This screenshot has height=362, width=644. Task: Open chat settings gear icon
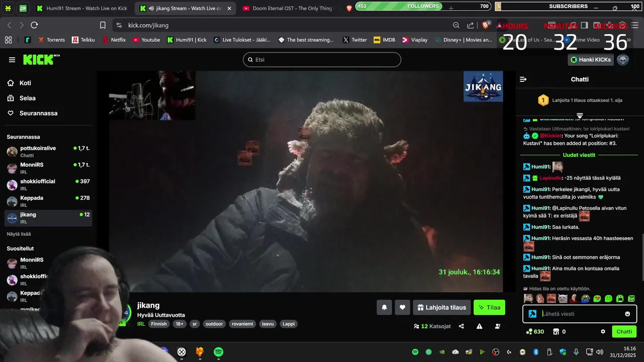coord(603,332)
